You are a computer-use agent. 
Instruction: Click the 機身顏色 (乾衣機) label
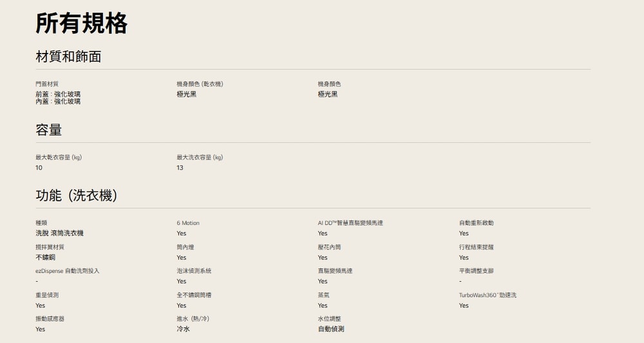point(200,84)
